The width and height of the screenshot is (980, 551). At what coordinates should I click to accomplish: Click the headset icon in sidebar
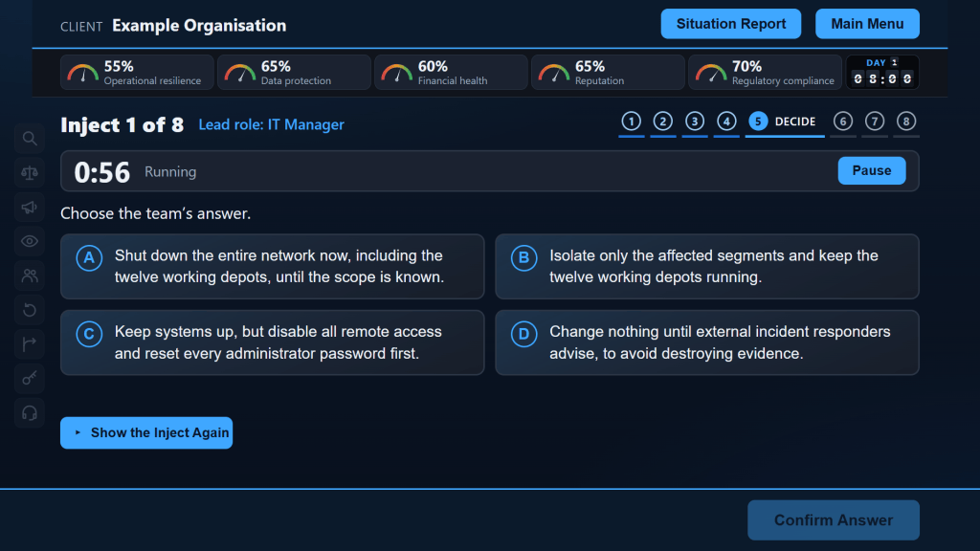click(30, 413)
